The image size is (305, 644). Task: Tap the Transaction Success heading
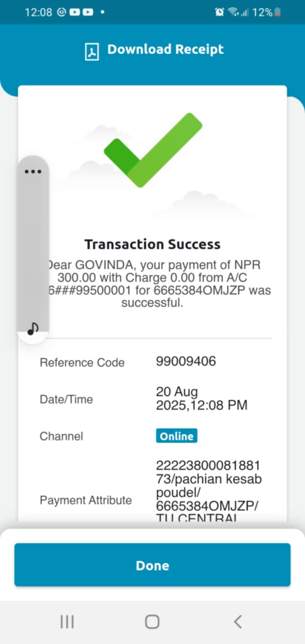tap(152, 244)
